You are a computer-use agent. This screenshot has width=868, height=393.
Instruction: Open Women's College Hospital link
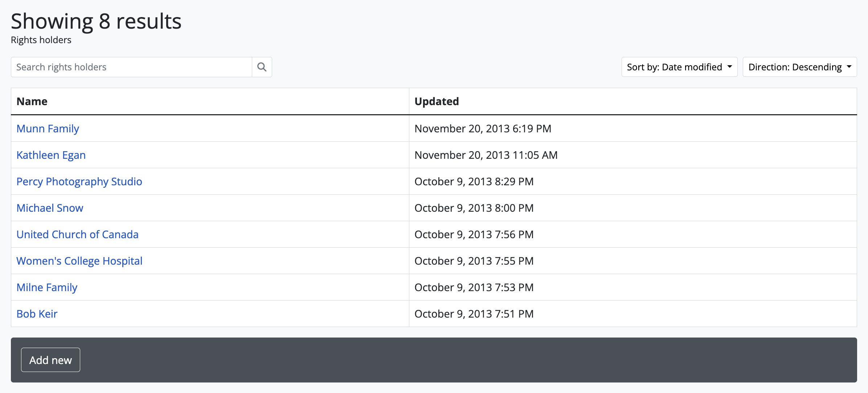[79, 261]
